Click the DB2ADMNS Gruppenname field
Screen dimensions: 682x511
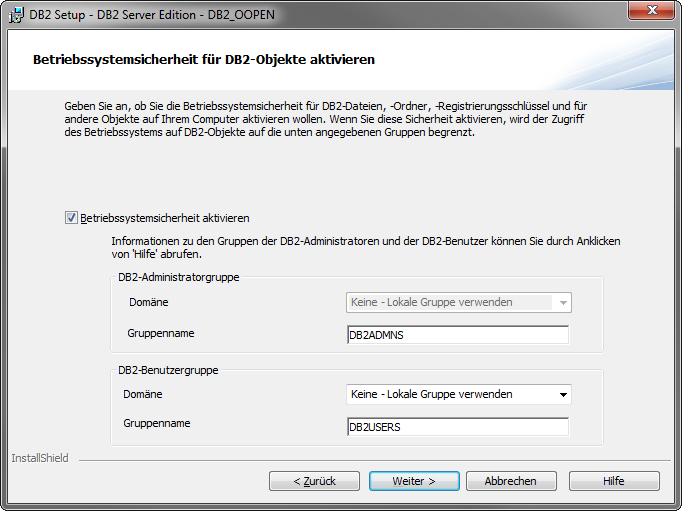tap(458, 335)
